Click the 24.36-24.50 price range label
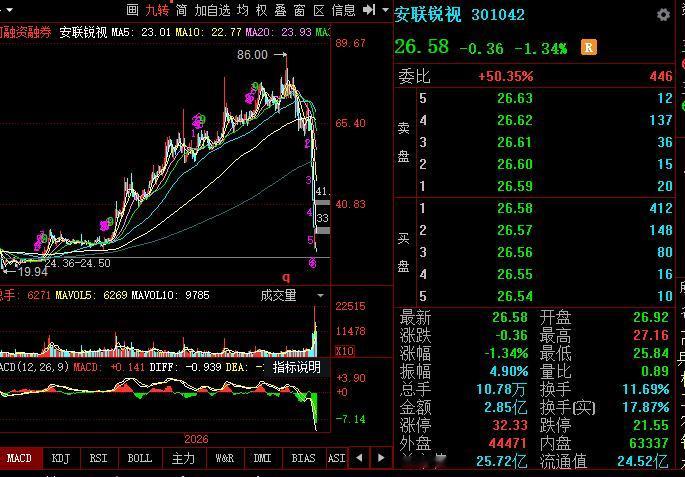685x477 pixels. point(78,263)
